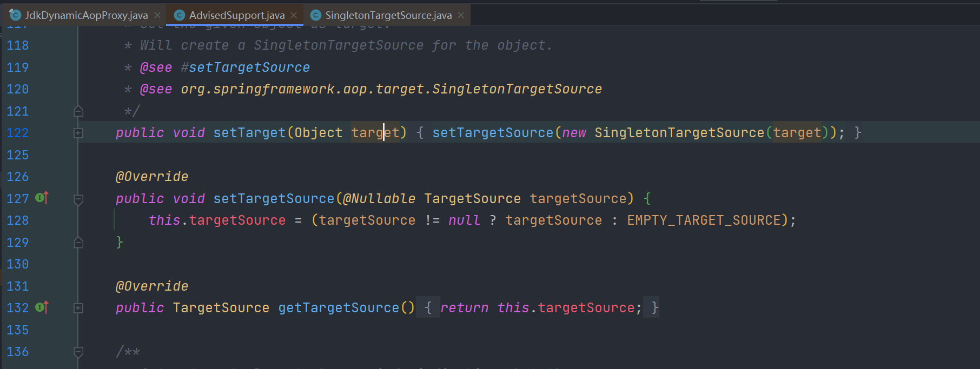
Task: Click the implements-method gutter icon on line 127
Action: (42, 198)
